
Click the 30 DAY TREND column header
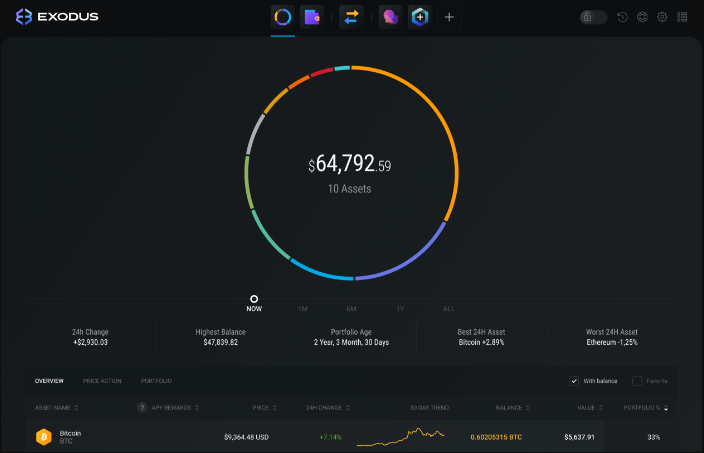click(429, 408)
